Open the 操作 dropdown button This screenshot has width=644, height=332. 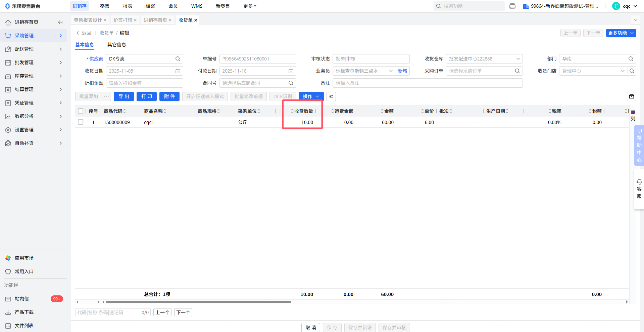point(311,96)
